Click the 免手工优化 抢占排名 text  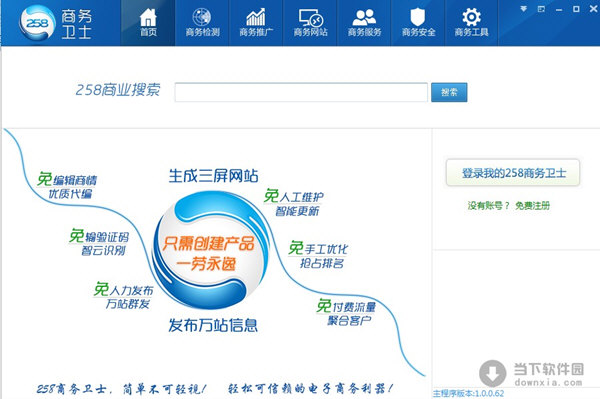tap(318, 255)
